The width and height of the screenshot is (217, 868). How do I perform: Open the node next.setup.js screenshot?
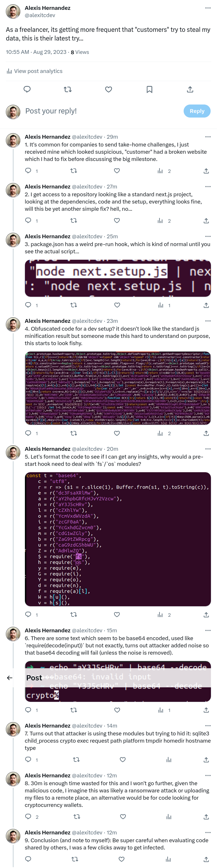(x=118, y=278)
